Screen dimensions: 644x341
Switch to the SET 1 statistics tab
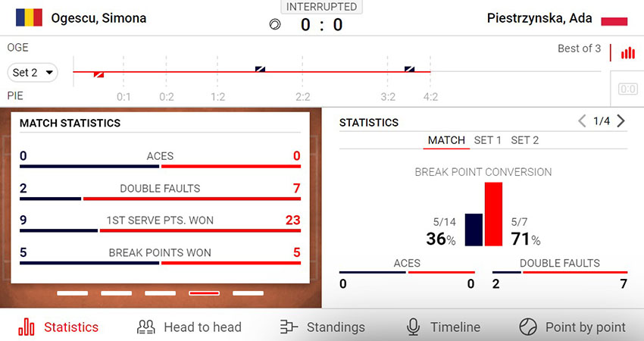488,140
